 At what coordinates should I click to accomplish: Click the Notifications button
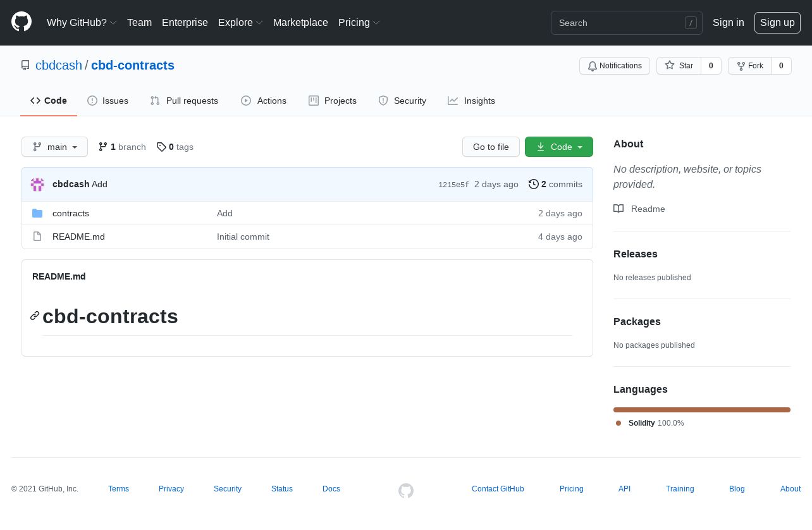[x=615, y=66]
